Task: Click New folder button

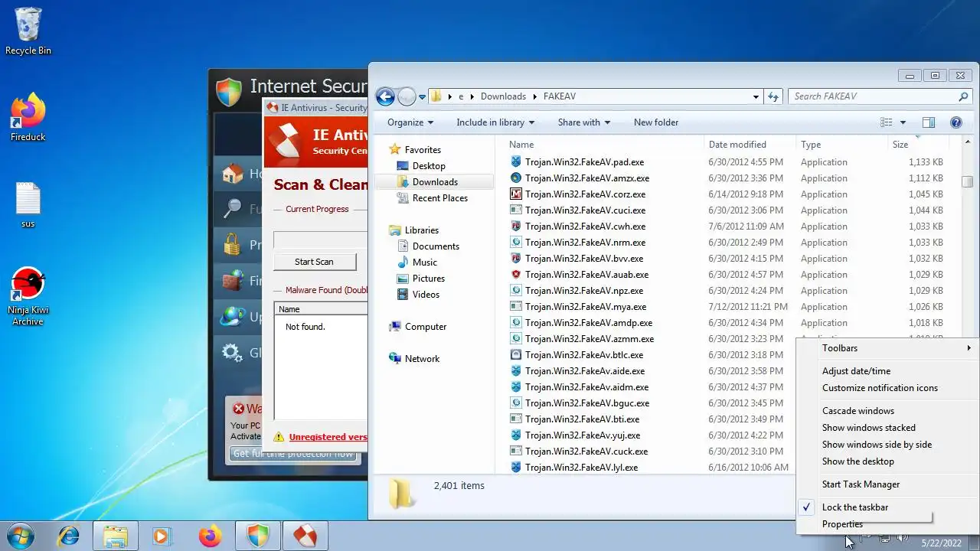Action: [656, 122]
